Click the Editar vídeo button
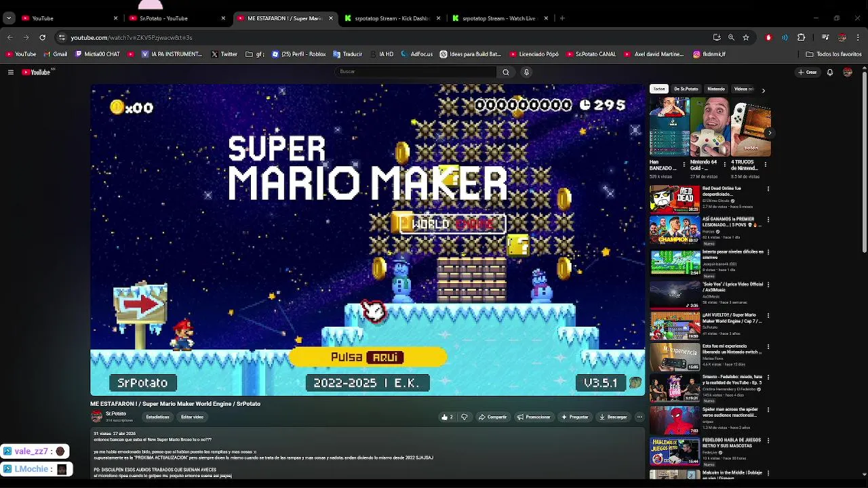This screenshot has width=868, height=488. pyautogui.click(x=192, y=417)
